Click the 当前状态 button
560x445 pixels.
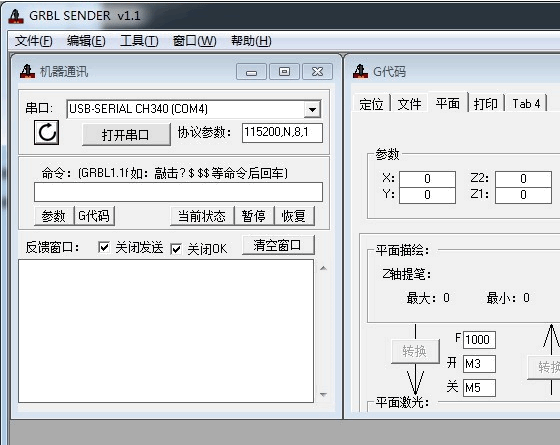[x=202, y=216]
